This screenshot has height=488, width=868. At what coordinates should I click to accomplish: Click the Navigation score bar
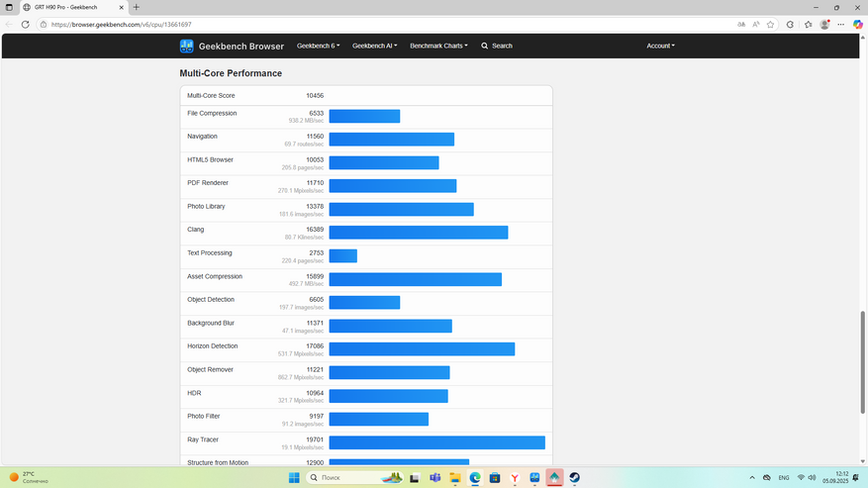pos(391,140)
